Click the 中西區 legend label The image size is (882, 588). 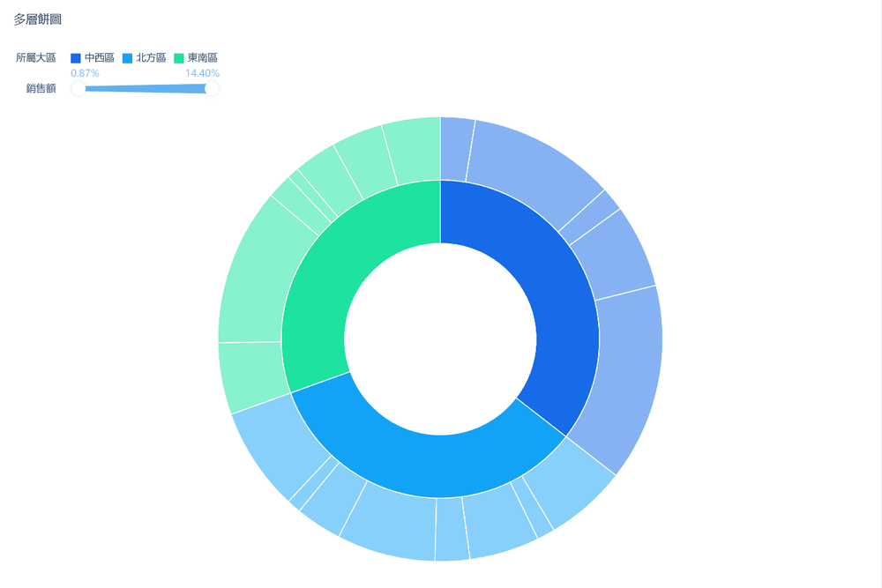100,58
